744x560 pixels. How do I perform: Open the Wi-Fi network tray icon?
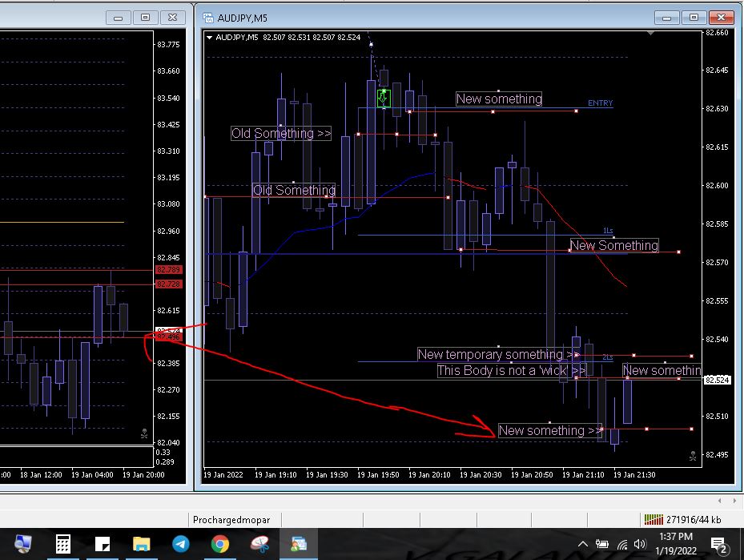pos(622,544)
